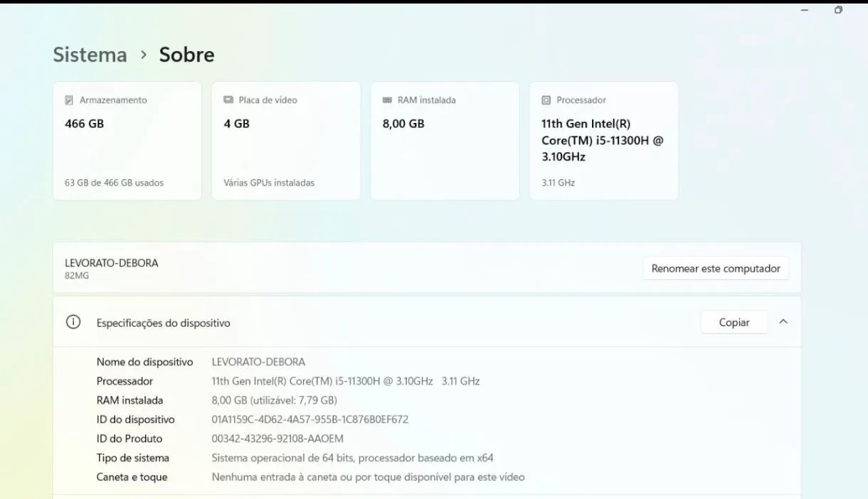Copy device specs with Copiar button
This screenshot has height=499, width=868.
pos(734,322)
